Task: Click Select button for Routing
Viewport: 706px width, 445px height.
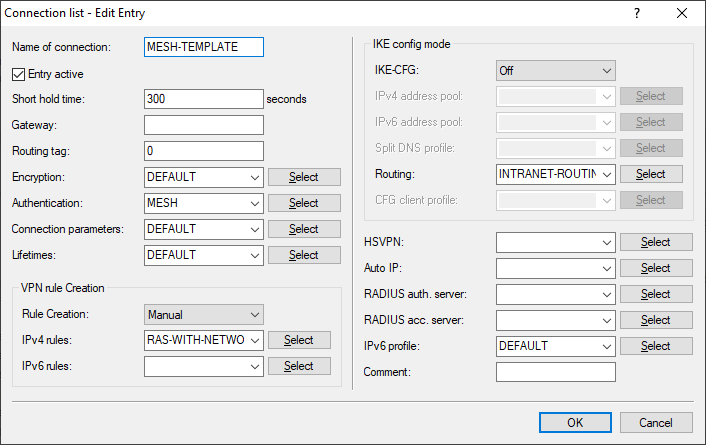Action: point(650,174)
